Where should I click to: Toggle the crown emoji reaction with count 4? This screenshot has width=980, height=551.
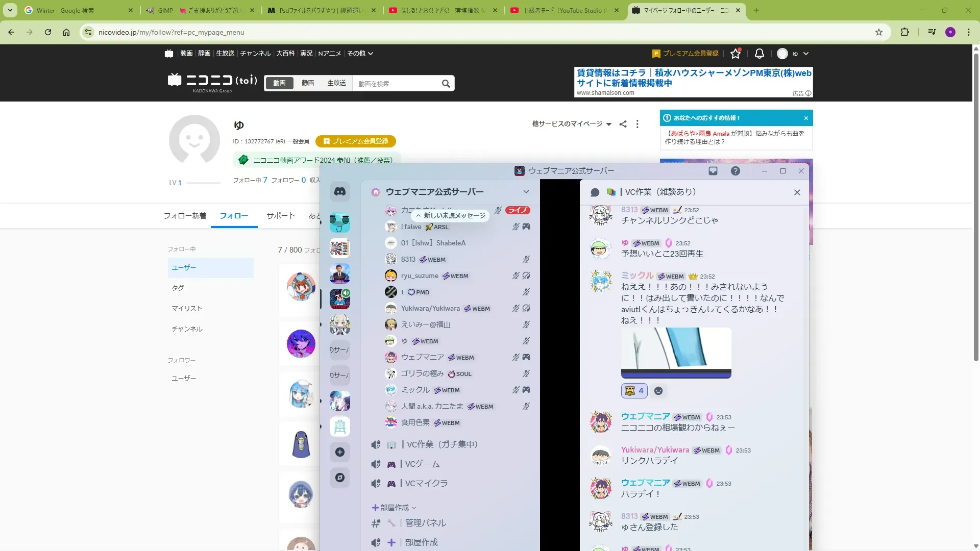pyautogui.click(x=634, y=391)
